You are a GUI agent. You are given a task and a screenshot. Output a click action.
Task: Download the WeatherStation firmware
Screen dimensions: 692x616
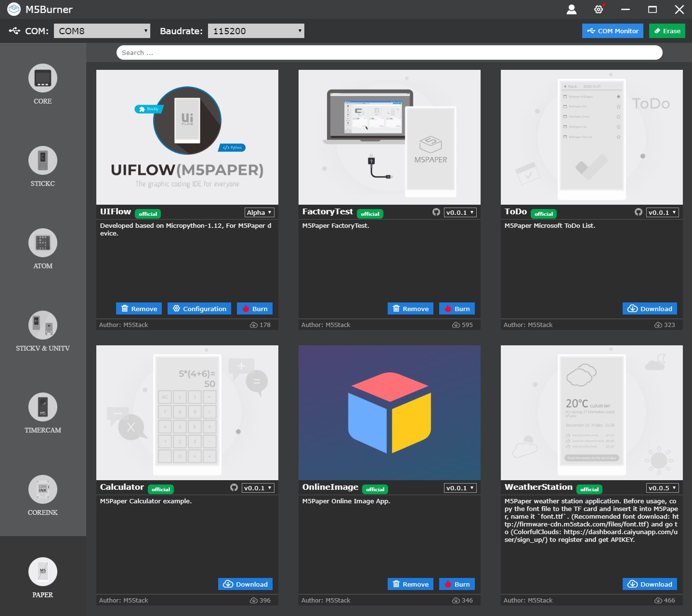coord(650,584)
